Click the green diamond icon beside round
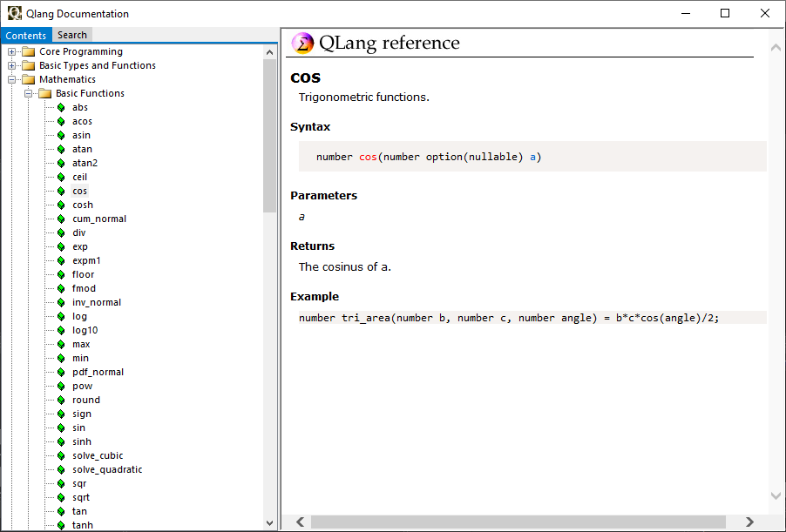The width and height of the screenshot is (786, 532). 61,400
